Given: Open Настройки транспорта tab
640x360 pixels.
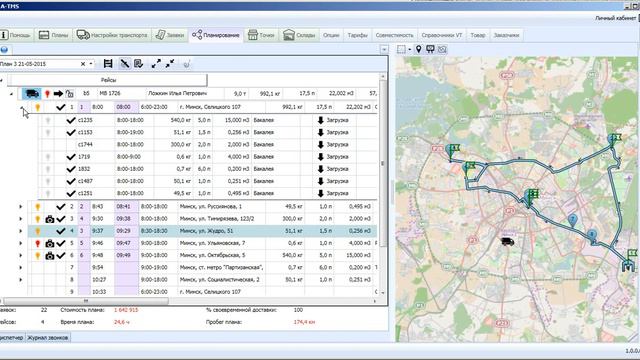Looking at the screenshot, I should (112, 35).
